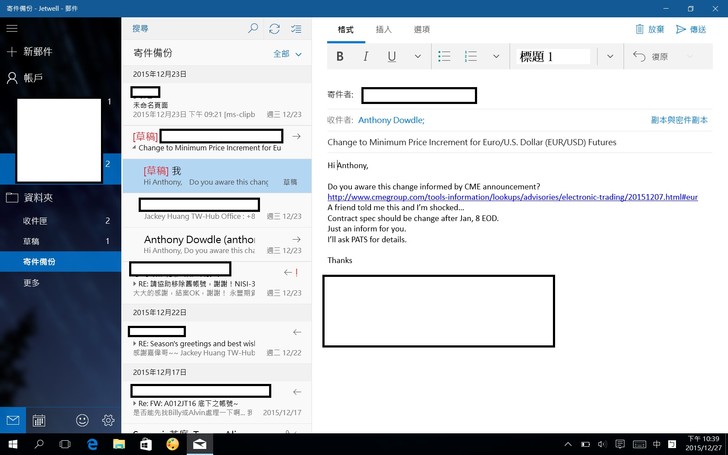Discard the draft with 放棄
The image size is (728, 455).
coord(650,29)
